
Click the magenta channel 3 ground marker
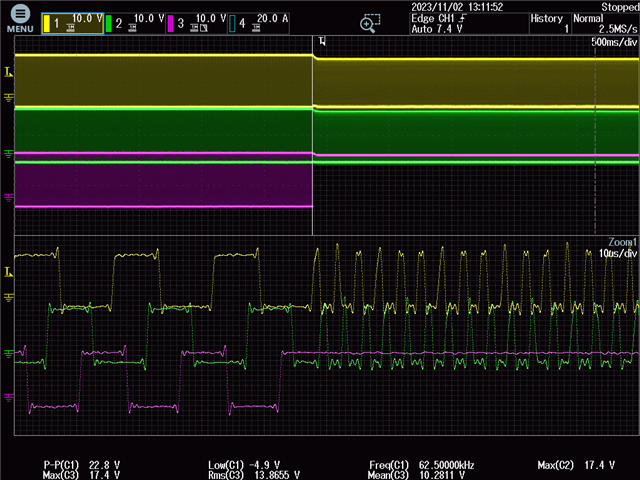[x=9, y=198]
